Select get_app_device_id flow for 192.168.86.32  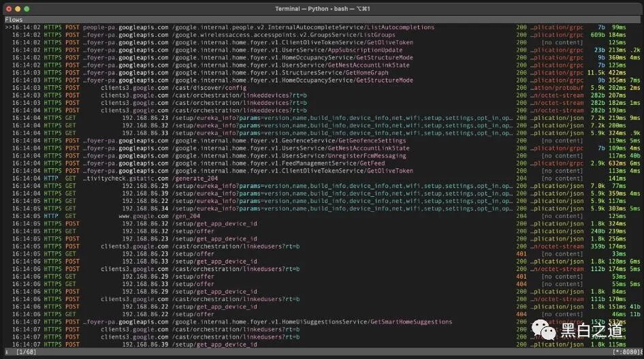322,224
